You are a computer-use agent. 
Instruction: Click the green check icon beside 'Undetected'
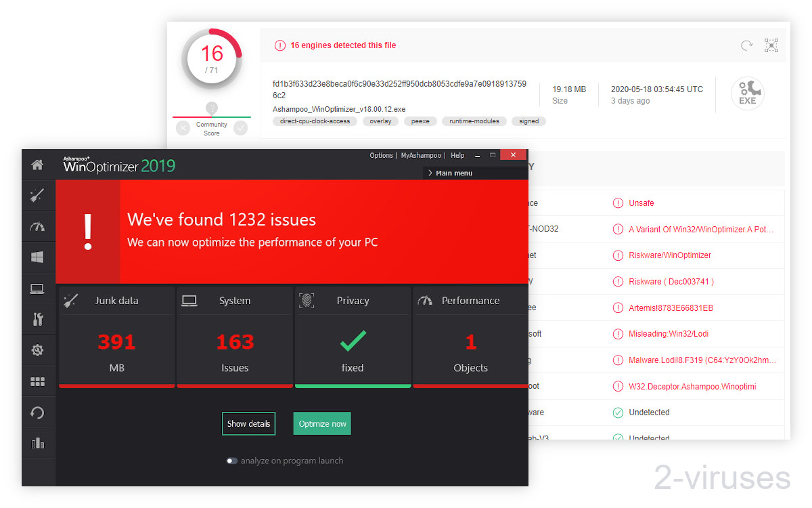click(x=618, y=412)
